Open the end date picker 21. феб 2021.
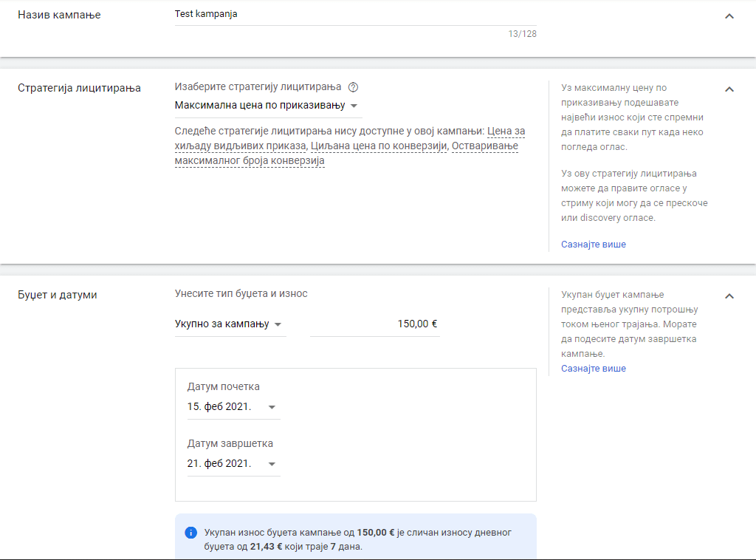The image size is (756, 560). click(233, 463)
